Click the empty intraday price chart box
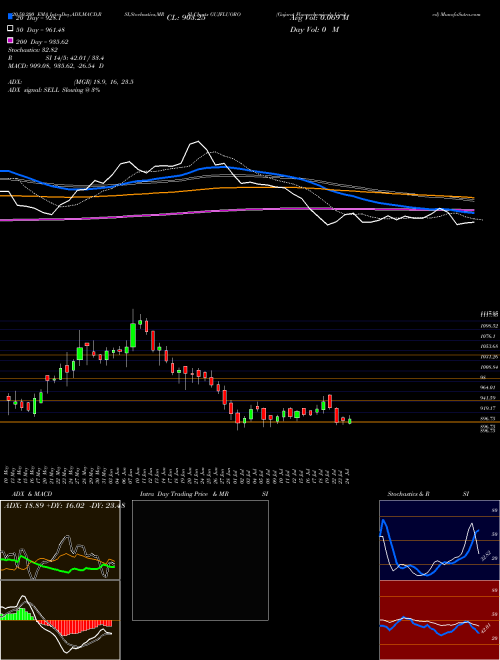Screen dimensions: 500x660 click(200, 560)
